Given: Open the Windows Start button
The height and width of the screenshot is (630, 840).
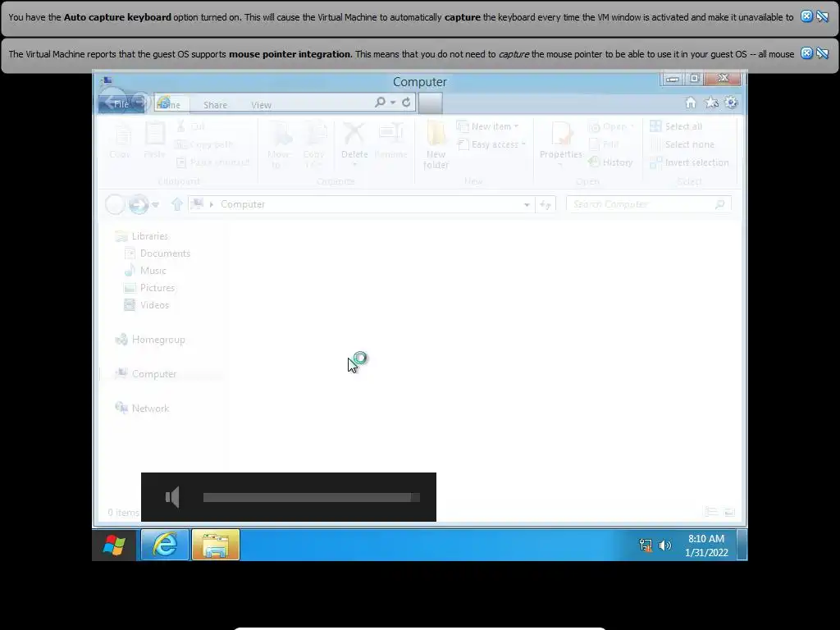Looking at the screenshot, I should pyautogui.click(x=114, y=545).
